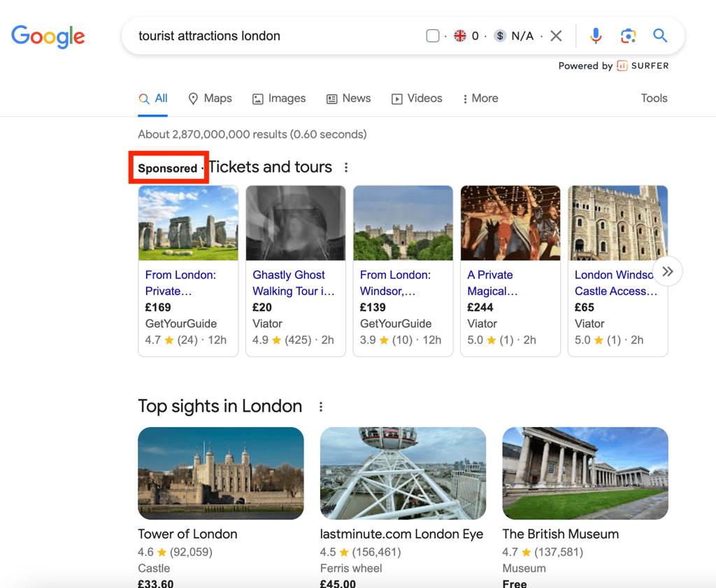
Task: Open the More search filters menu
Action: click(480, 99)
